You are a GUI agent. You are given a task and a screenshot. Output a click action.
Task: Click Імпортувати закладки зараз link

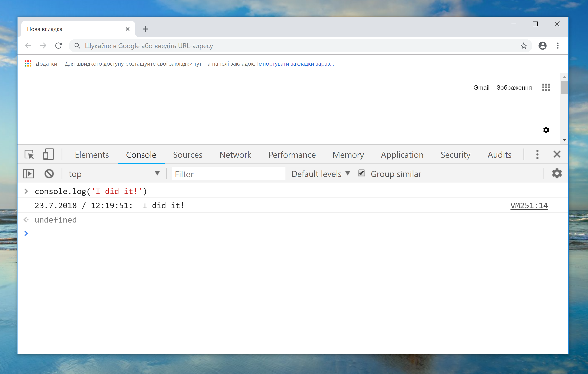(295, 63)
